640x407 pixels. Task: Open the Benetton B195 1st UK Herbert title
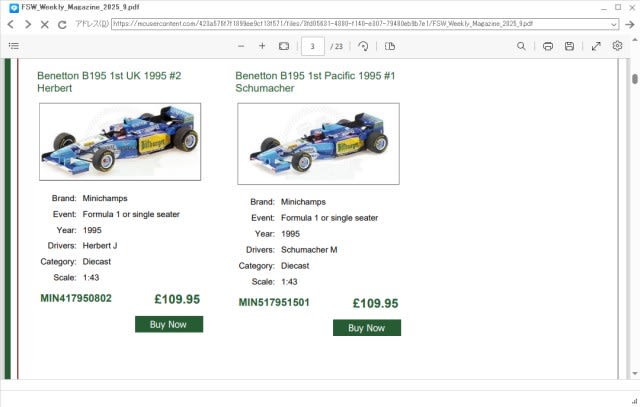tap(109, 82)
